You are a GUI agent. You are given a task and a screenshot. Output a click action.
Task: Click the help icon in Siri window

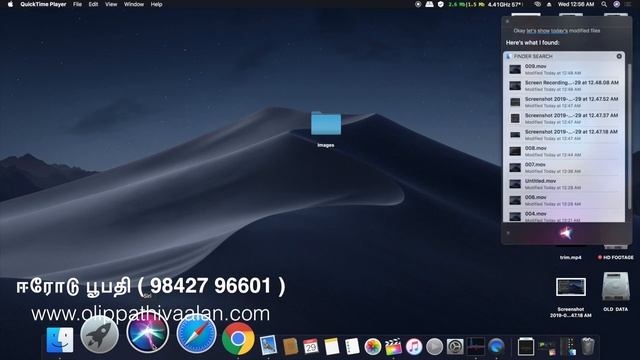[x=508, y=233]
